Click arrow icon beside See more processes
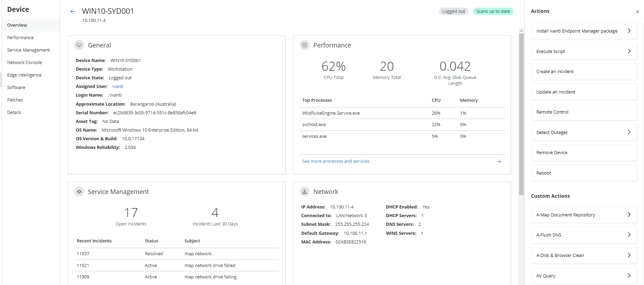Image resolution: width=644 pixels, height=285 pixels. click(499, 161)
